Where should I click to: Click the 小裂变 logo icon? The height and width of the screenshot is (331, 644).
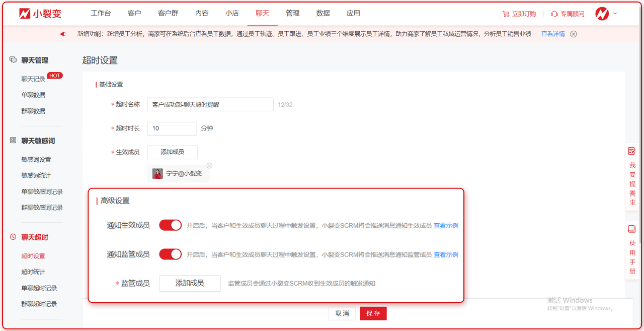pyautogui.click(x=25, y=14)
